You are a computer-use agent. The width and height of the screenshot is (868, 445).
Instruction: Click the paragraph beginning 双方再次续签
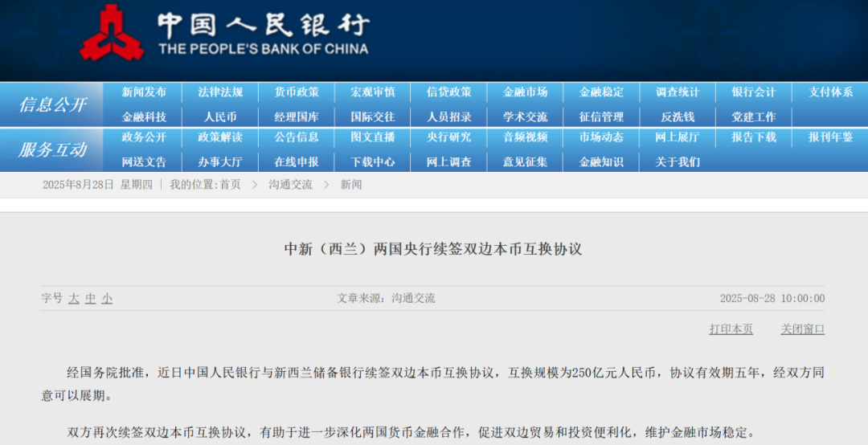pyautogui.click(x=411, y=432)
